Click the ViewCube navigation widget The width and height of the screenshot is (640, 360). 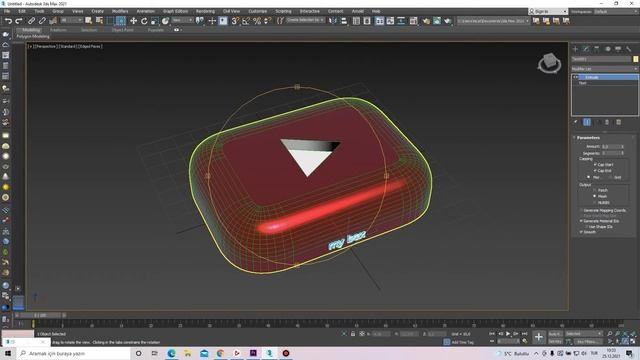pyautogui.click(x=549, y=63)
